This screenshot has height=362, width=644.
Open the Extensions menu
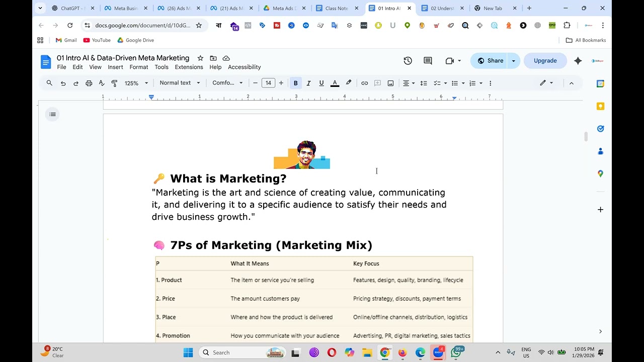tap(189, 67)
